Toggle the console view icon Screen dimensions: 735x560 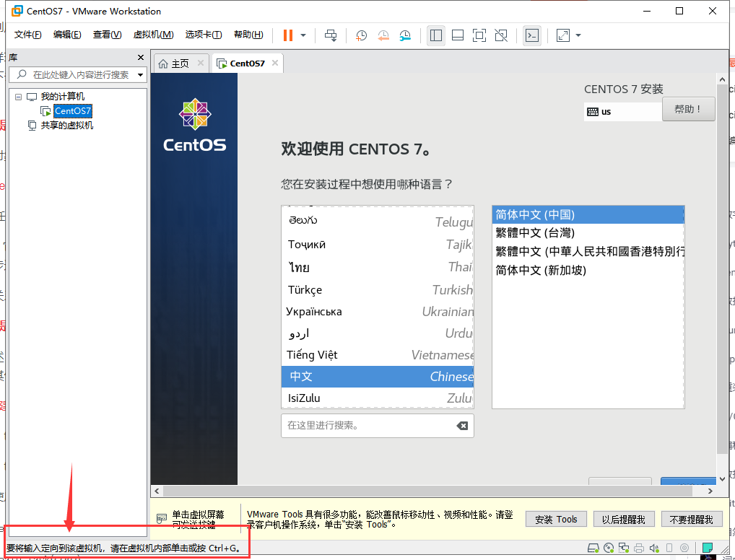coord(532,35)
